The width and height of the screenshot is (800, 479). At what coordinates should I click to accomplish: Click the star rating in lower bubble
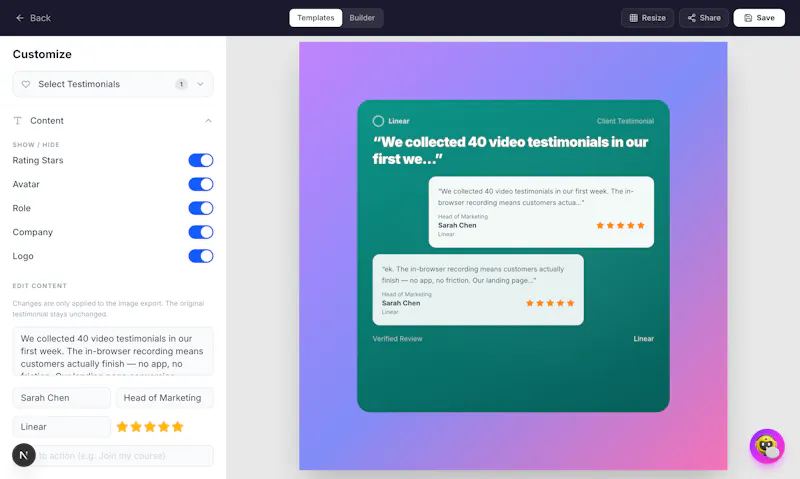[x=550, y=303]
